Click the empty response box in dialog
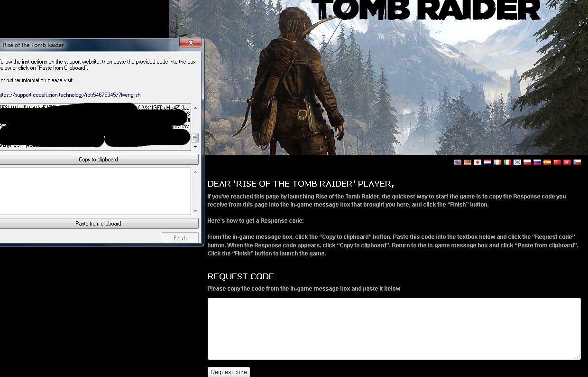 pyautogui.click(x=95, y=191)
